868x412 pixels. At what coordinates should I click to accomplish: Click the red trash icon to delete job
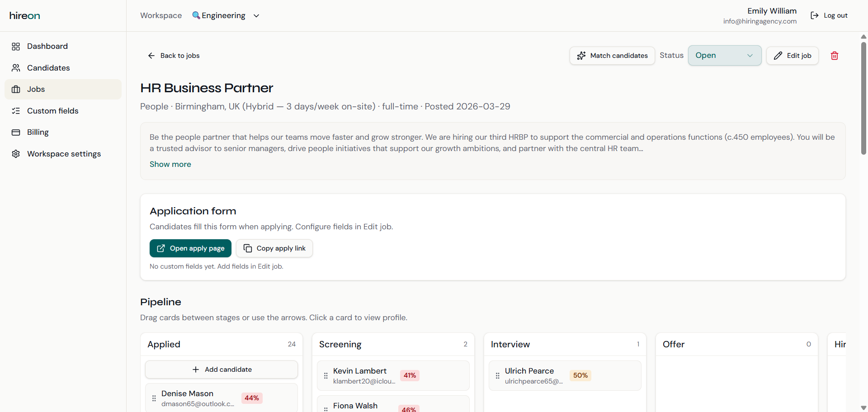(835, 55)
